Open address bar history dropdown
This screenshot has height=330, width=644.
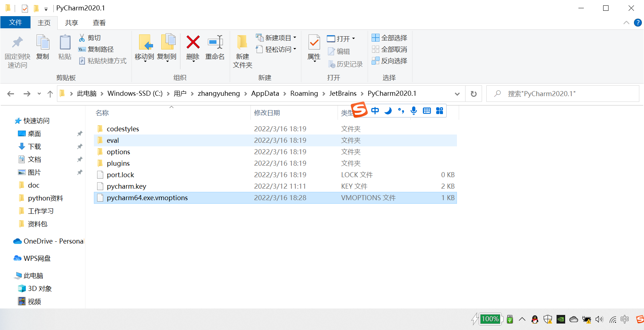tap(457, 94)
